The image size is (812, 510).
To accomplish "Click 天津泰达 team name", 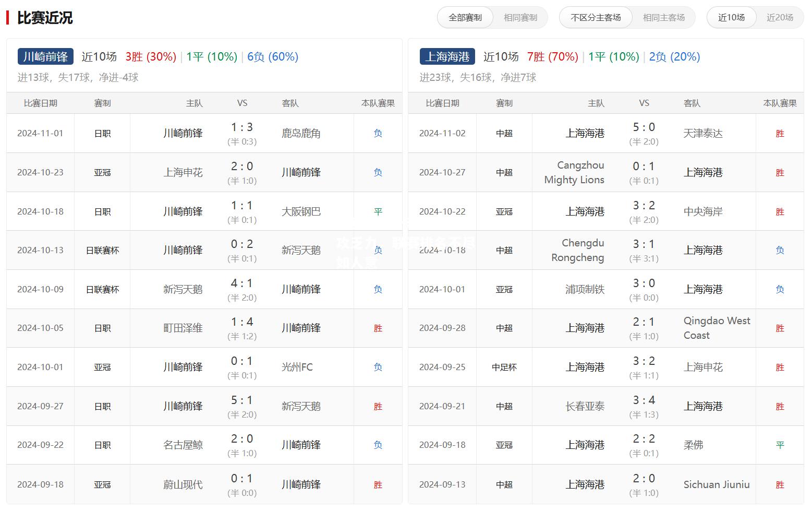I will [703, 134].
